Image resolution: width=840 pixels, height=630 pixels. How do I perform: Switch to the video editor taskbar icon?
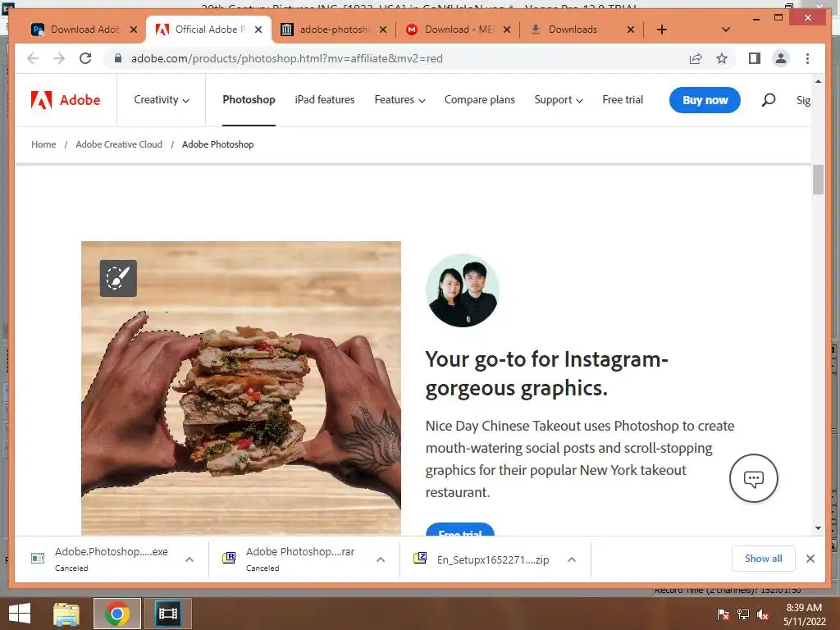pos(167,614)
